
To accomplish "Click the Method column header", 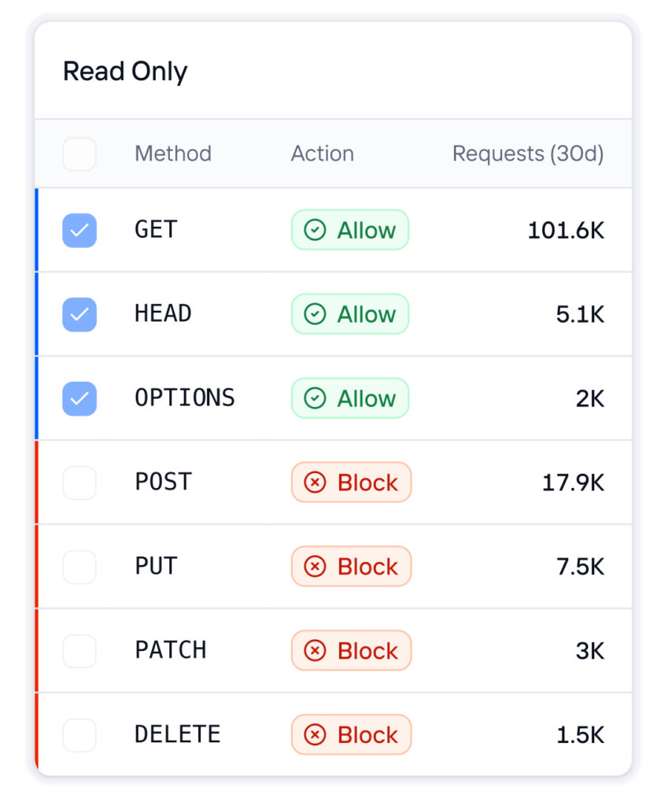I will [x=172, y=153].
